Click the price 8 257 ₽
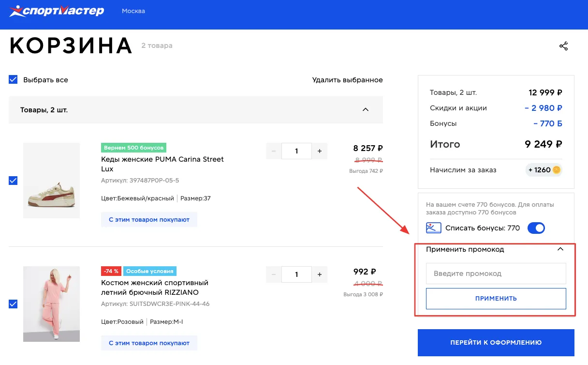 click(368, 149)
